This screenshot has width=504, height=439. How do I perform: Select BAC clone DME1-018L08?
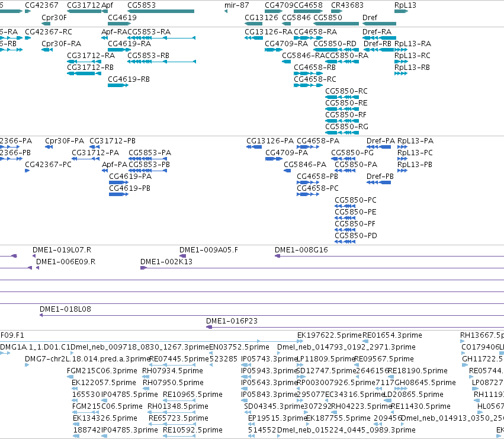coord(65,309)
